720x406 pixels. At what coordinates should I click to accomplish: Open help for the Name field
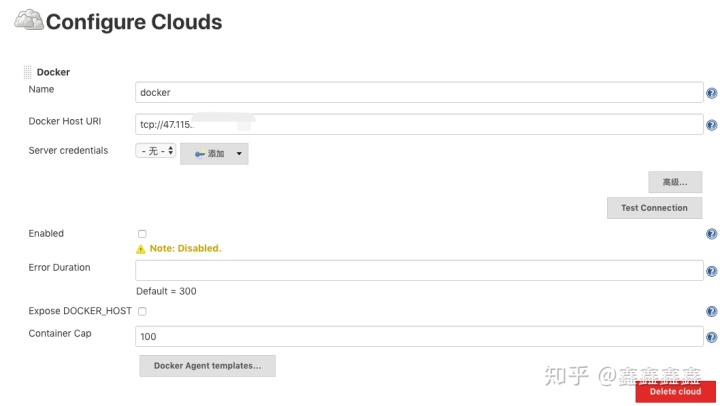[711, 93]
